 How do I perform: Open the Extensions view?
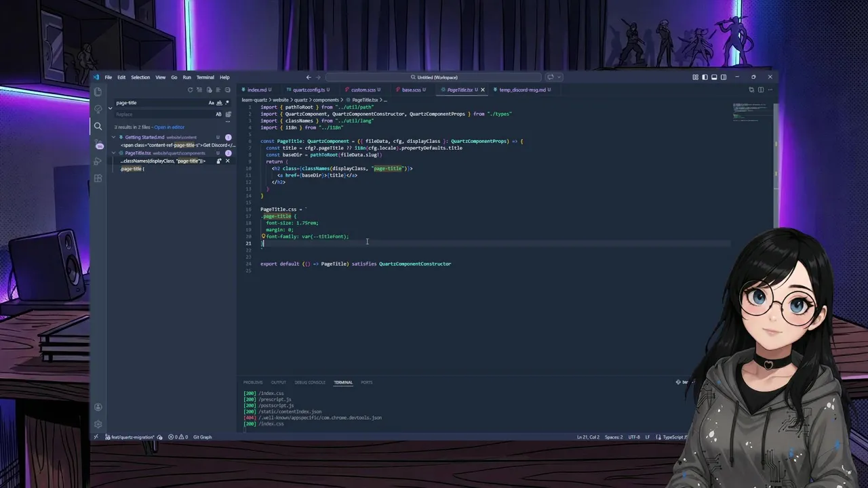pyautogui.click(x=98, y=178)
